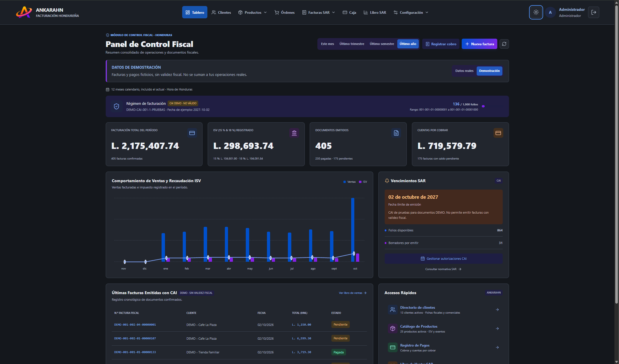Viewport: 619px width, 364px height.
Task: Click the arrow on Directorio de clientes row
Action: tap(497, 310)
